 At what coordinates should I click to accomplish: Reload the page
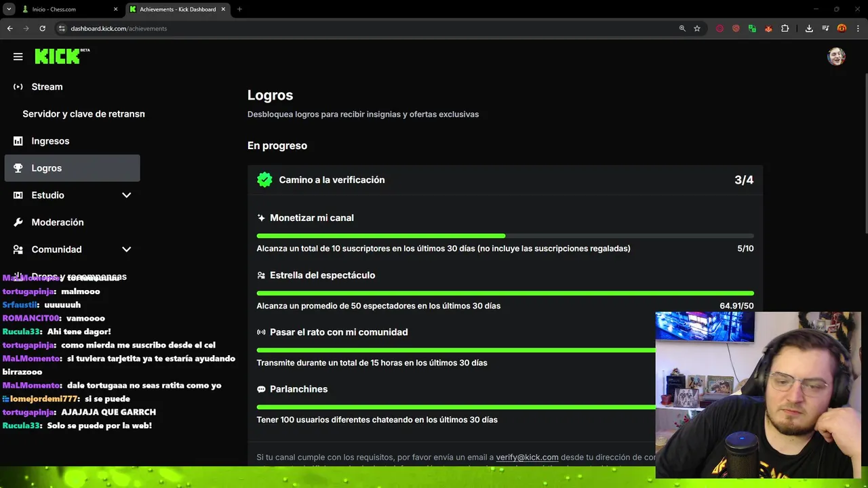[42, 28]
